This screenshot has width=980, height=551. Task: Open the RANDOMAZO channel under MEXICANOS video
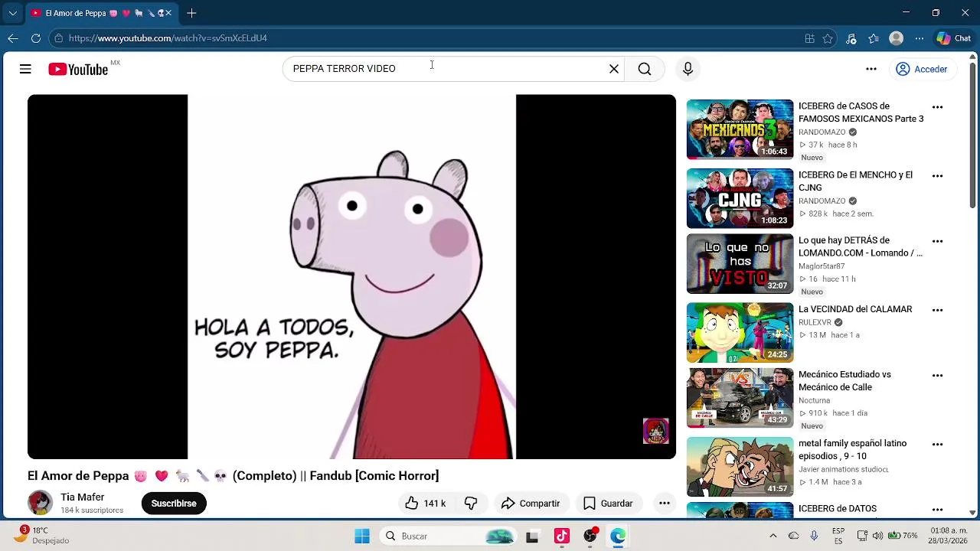[822, 132]
